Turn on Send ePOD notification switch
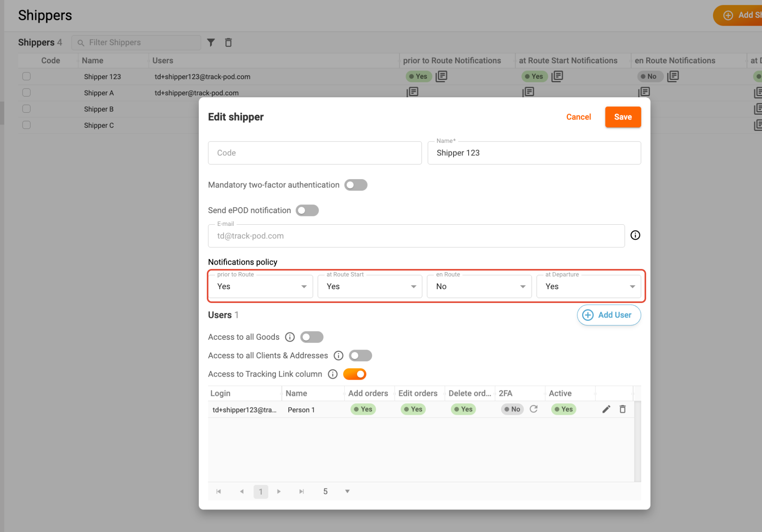762x532 pixels. (x=307, y=210)
